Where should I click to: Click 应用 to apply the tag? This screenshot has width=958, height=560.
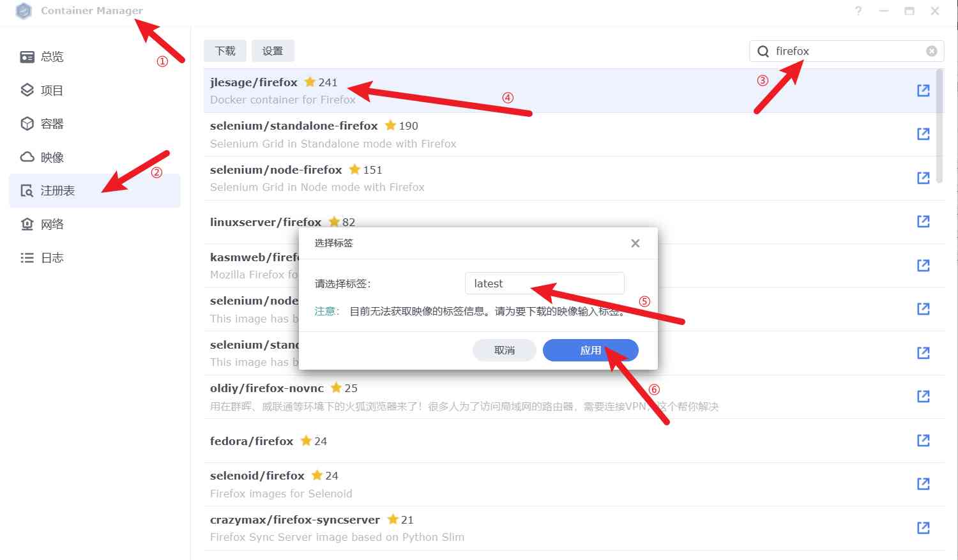(591, 351)
